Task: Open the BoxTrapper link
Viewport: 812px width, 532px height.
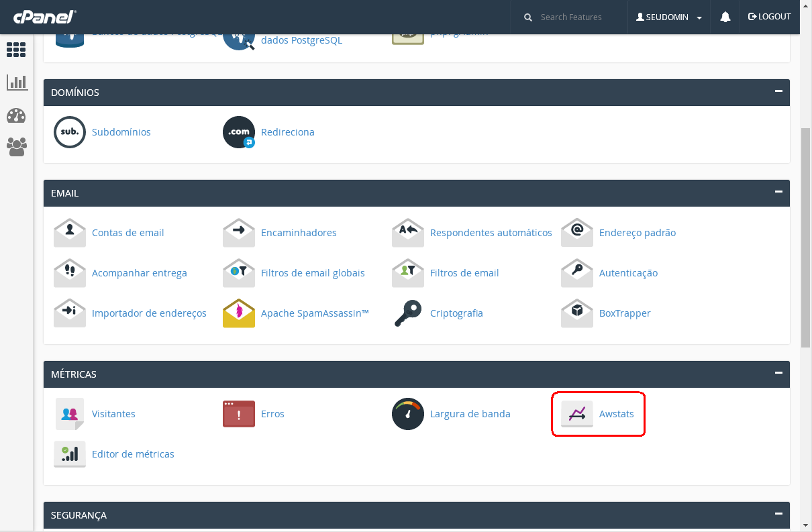Action: pos(625,313)
